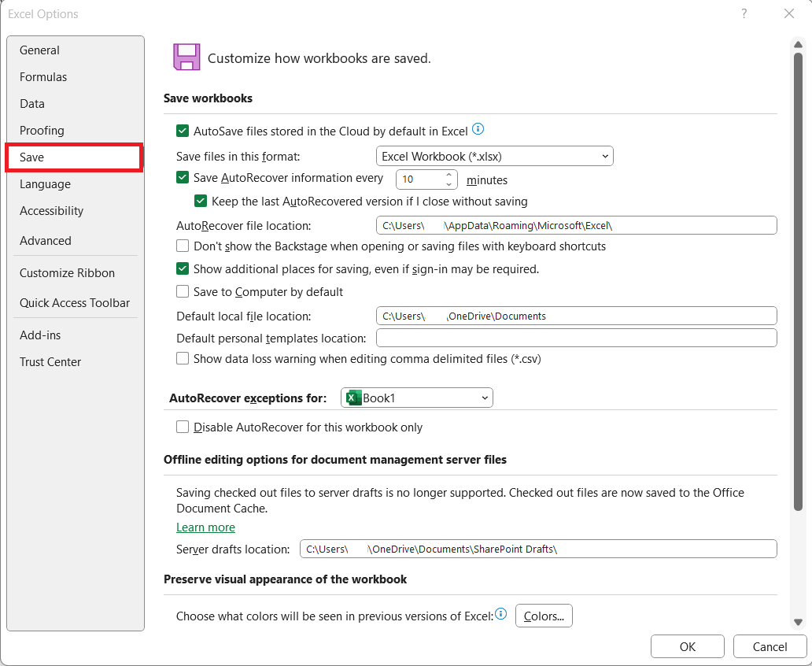
Task: Open the Trust Center category
Action: (x=75, y=362)
